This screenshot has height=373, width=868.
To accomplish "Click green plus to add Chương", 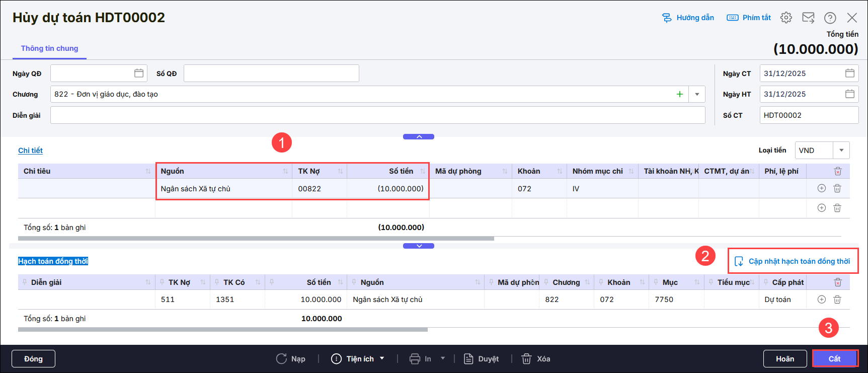I will 680,94.
